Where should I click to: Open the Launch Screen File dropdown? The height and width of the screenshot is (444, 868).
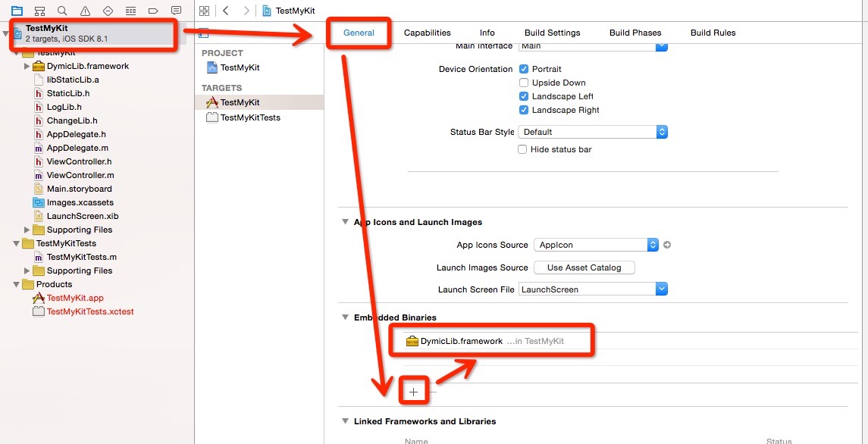coord(593,289)
